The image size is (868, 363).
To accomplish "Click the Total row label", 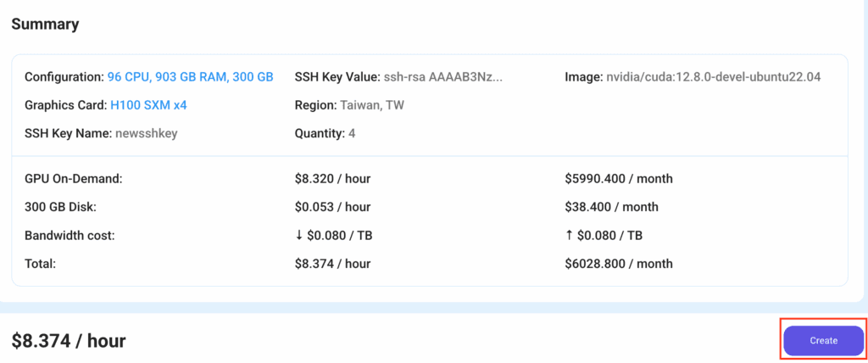I will point(40,264).
